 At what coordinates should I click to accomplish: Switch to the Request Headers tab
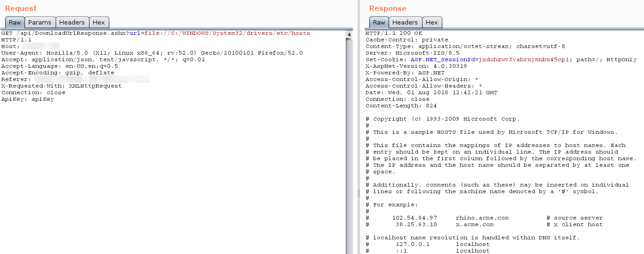pyautogui.click(x=72, y=22)
